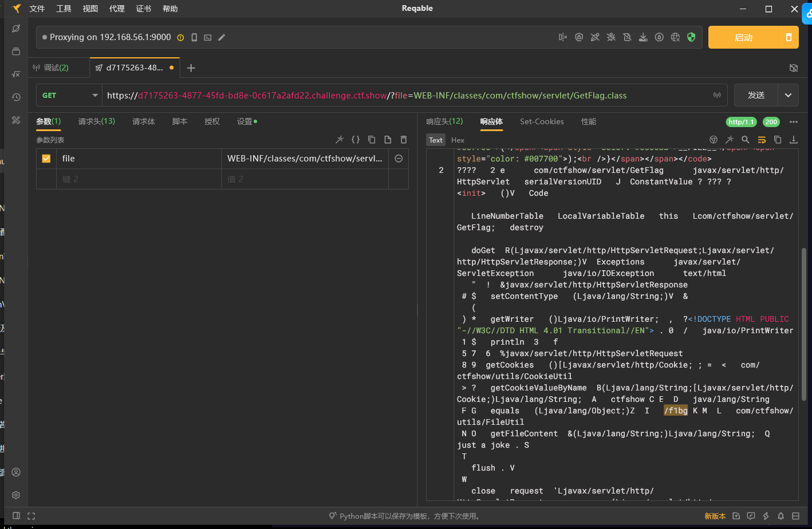
Task: Open the GET method dropdown
Action: coord(69,95)
